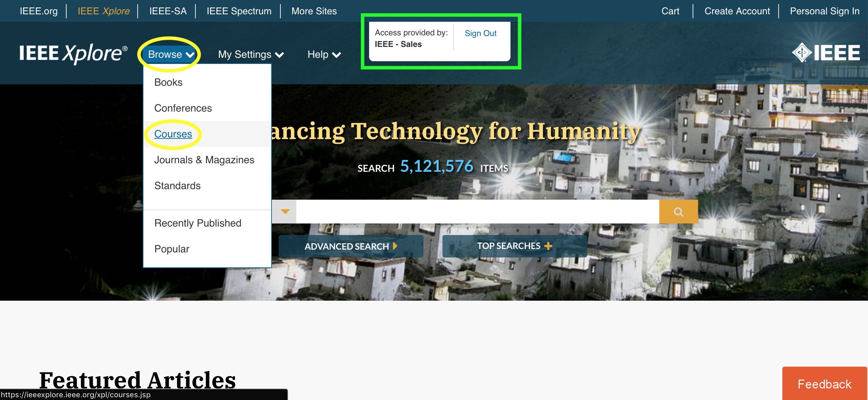The width and height of the screenshot is (868, 400).
Task: Select Conferences from Browse menu
Action: point(183,107)
